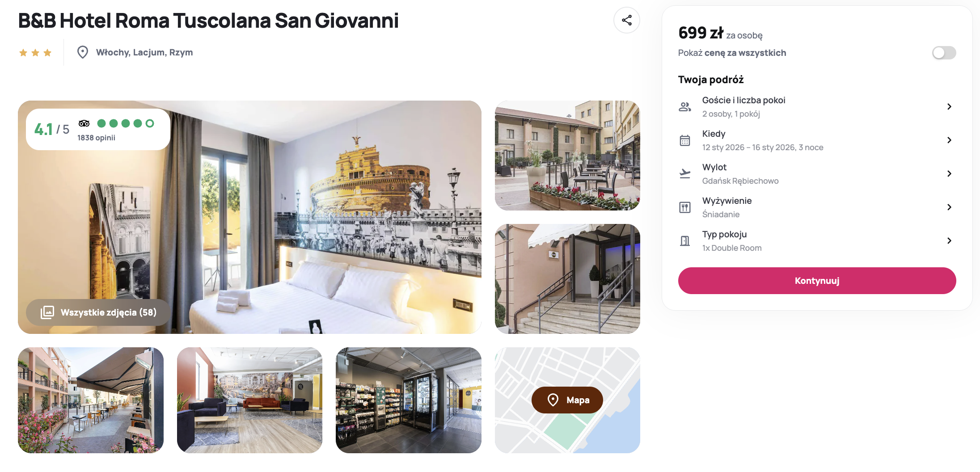Toggle Pokaż cenę za wszystkich switch
The width and height of the screenshot is (980, 472).
(944, 53)
